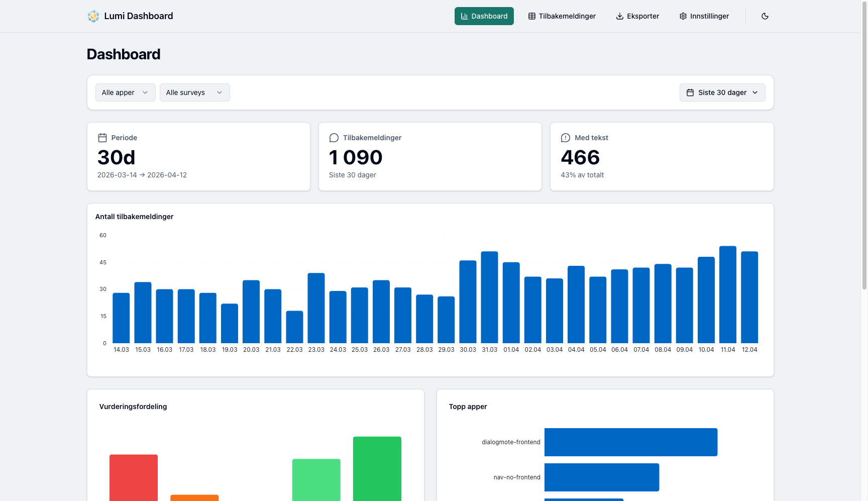
Task: Open the Siste 30 dager date range picker
Action: [x=722, y=92]
